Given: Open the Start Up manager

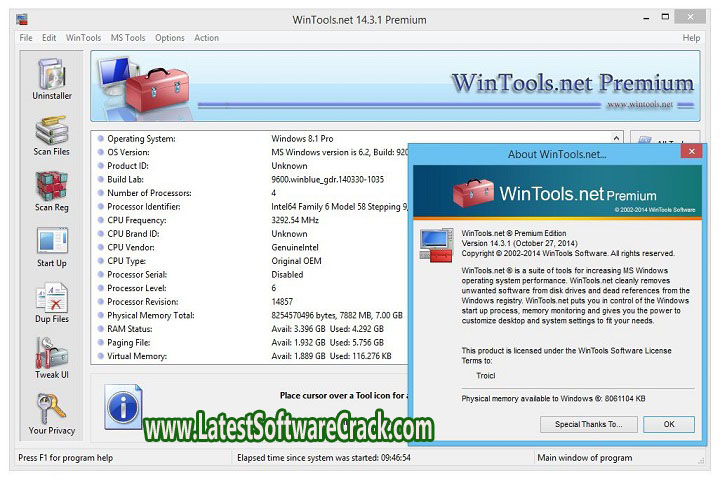Looking at the screenshot, I should (x=52, y=246).
